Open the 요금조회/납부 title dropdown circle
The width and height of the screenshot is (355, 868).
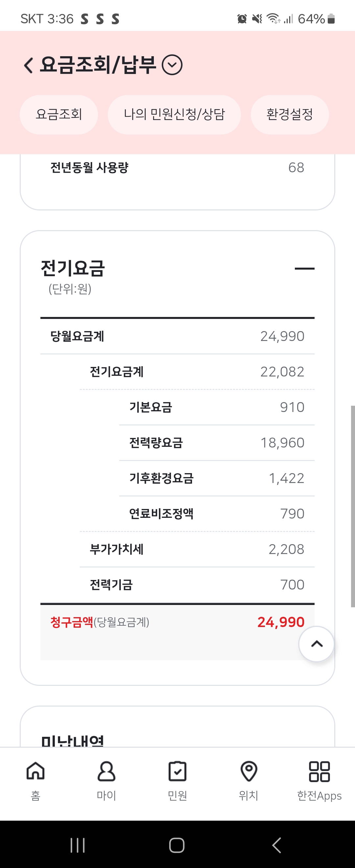(x=172, y=65)
